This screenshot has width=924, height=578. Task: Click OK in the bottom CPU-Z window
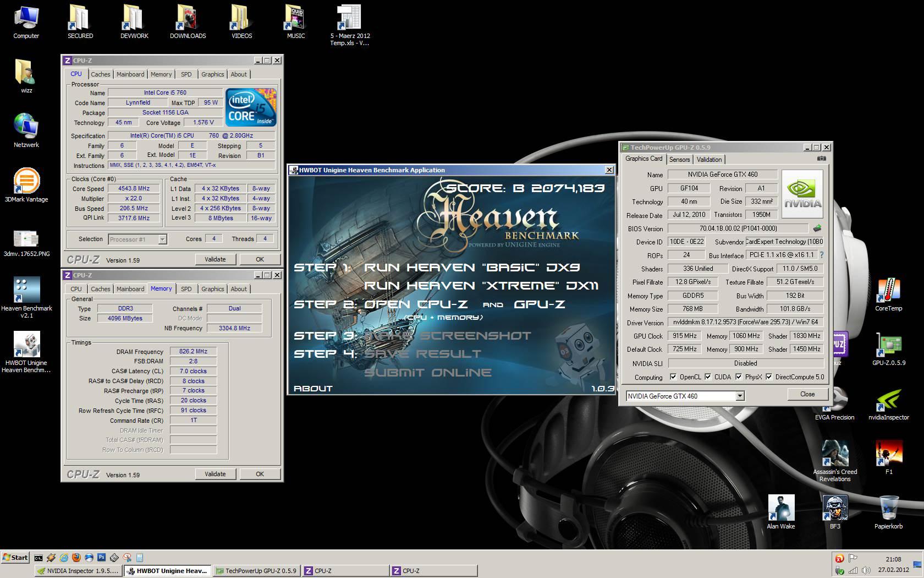[x=260, y=474]
